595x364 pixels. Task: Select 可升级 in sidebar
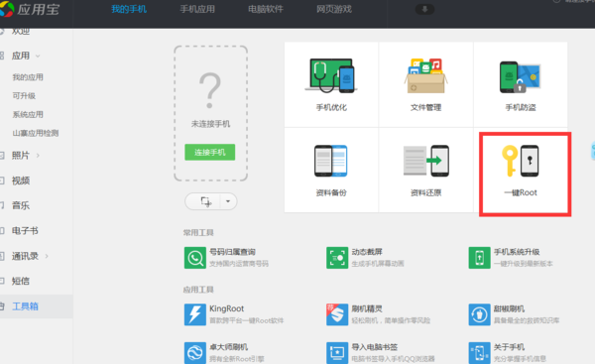click(24, 96)
